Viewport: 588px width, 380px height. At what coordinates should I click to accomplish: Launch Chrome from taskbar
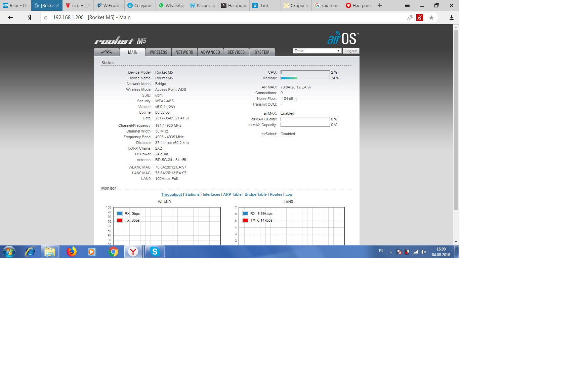click(x=113, y=252)
